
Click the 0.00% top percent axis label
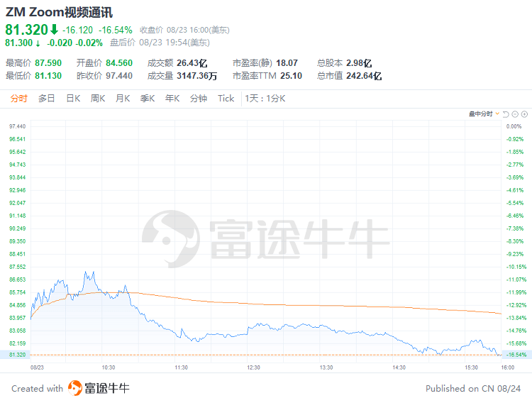click(514, 126)
